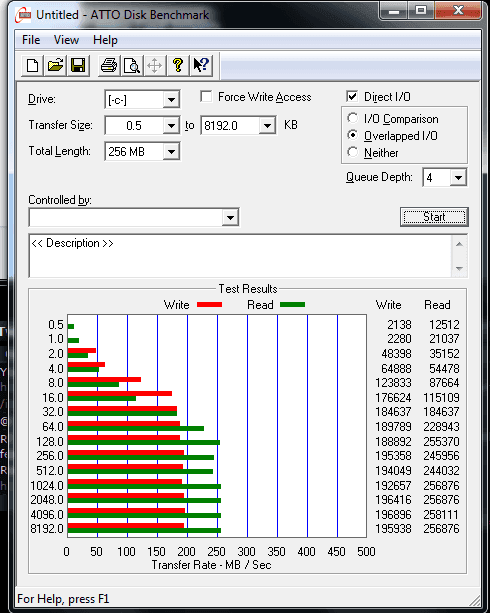
Task: Click the Description scrollbar down arrow
Action: pos(459,269)
